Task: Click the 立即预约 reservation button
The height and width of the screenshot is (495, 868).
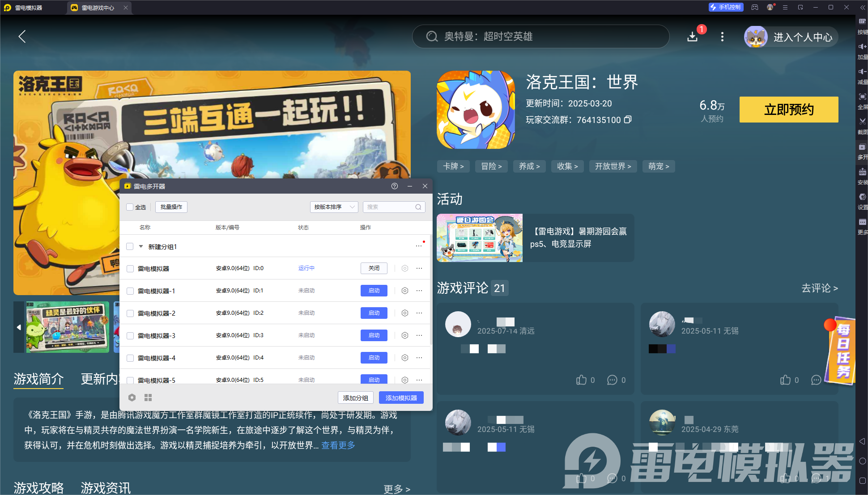Action: pos(789,110)
